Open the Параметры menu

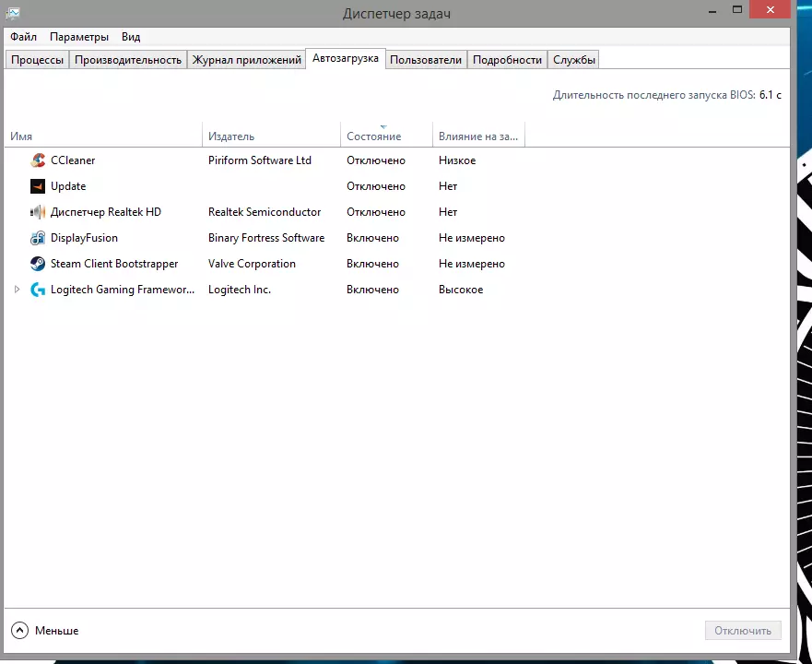click(79, 37)
